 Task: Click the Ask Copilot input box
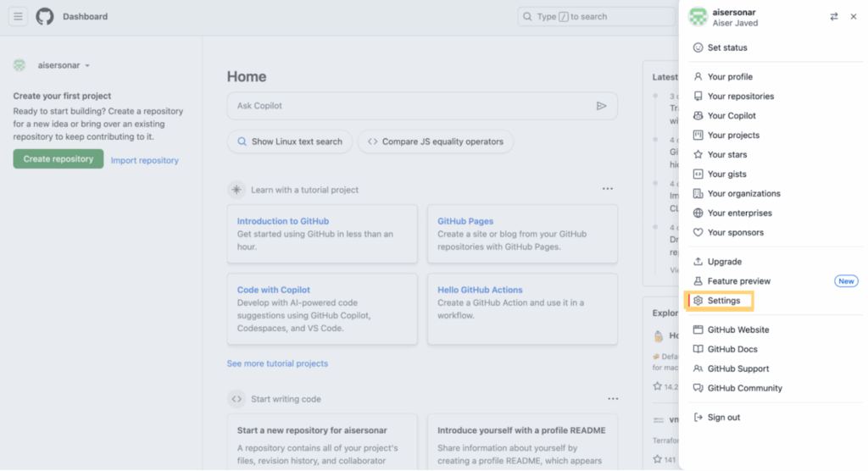coord(422,106)
